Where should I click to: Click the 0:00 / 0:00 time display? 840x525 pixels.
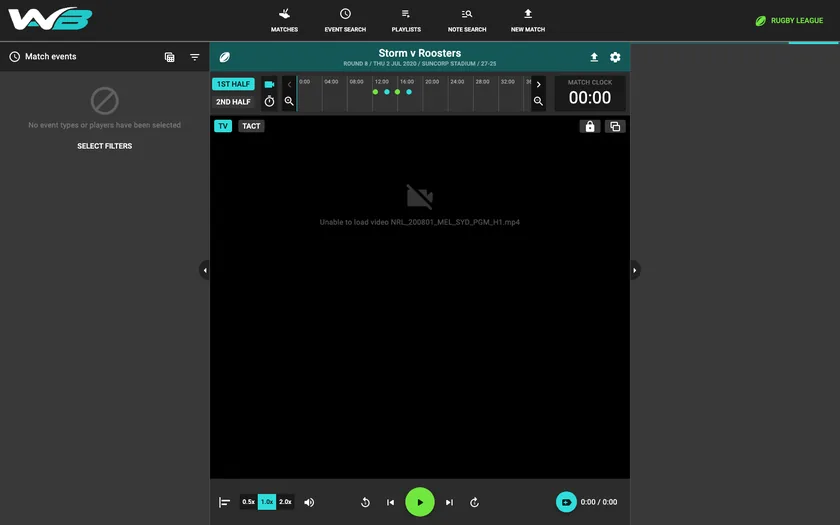coord(598,502)
